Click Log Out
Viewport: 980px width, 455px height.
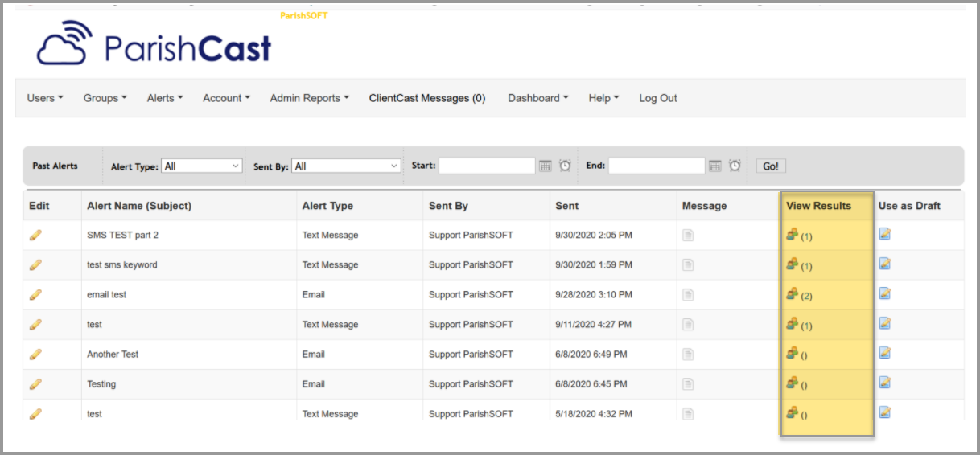coord(658,98)
